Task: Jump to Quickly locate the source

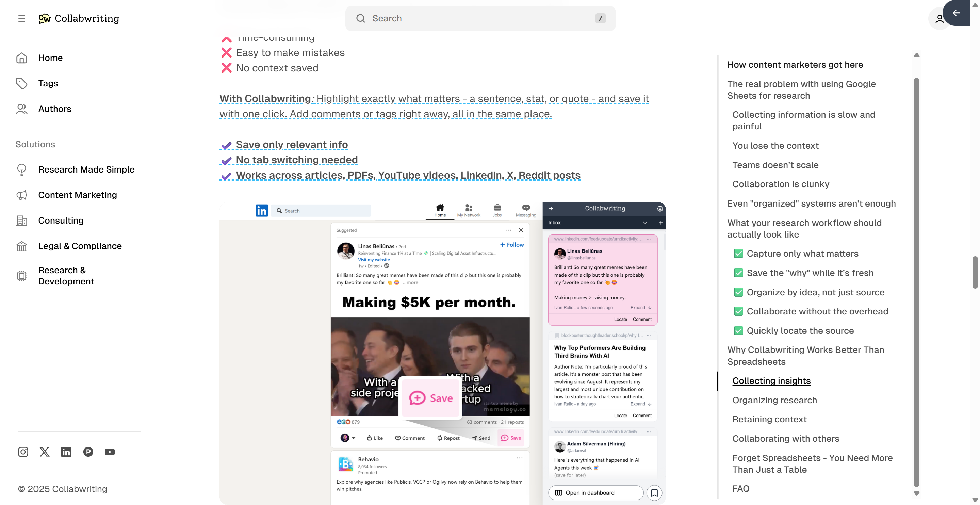Action: pyautogui.click(x=800, y=331)
